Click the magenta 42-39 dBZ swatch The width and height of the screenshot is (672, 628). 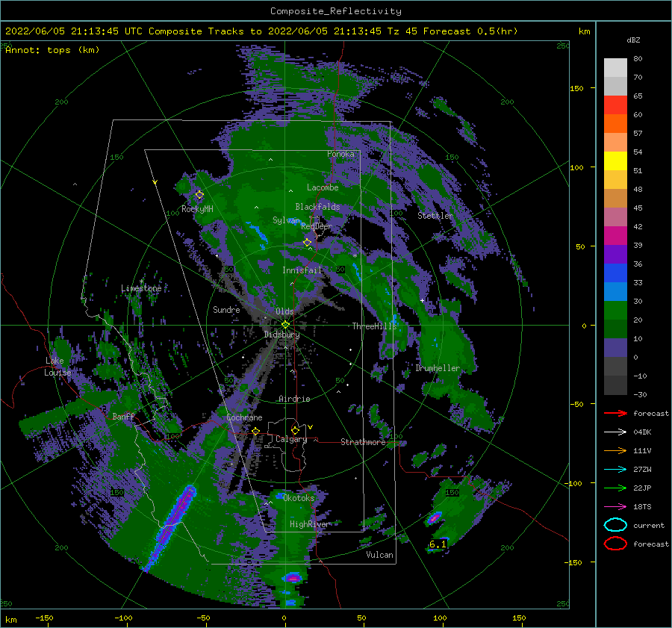[x=615, y=236]
